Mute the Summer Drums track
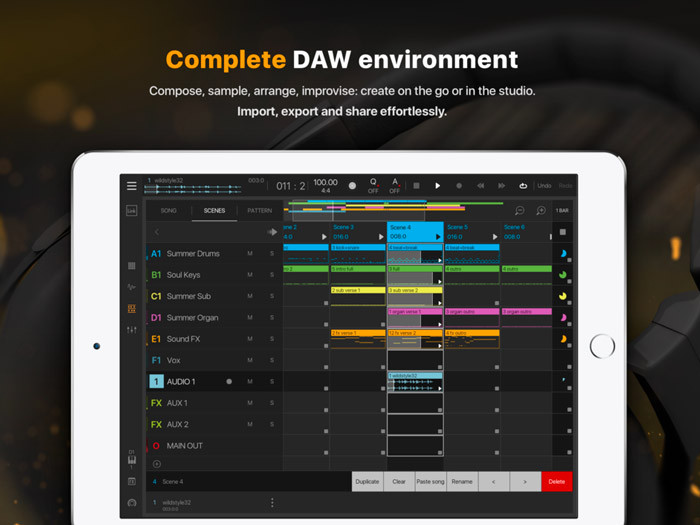The height and width of the screenshot is (525, 700). (x=250, y=254)
